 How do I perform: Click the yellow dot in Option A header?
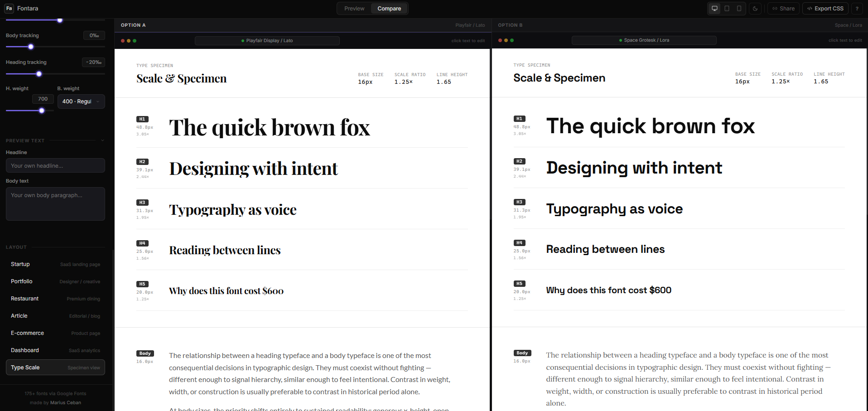pos(129,40)
